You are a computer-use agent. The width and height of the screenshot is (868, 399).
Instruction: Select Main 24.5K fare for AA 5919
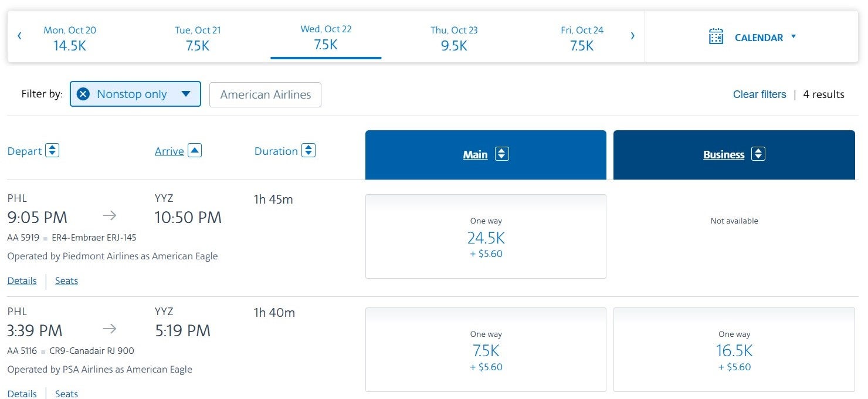[x=486, y=236]
